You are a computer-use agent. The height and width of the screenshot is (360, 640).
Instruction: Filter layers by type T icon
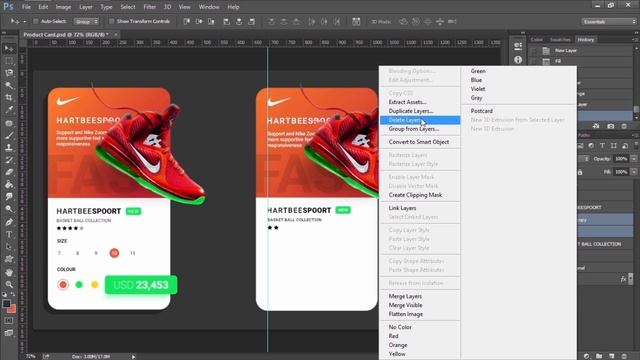pos(602,146)
